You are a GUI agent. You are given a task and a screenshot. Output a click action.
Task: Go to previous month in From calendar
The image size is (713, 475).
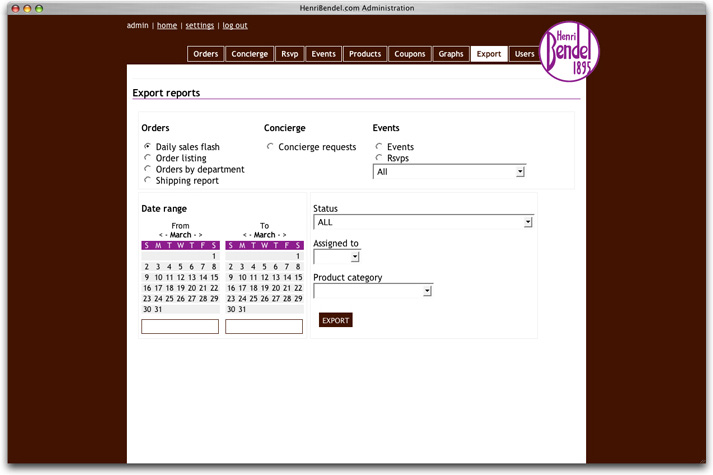(161, 236)
